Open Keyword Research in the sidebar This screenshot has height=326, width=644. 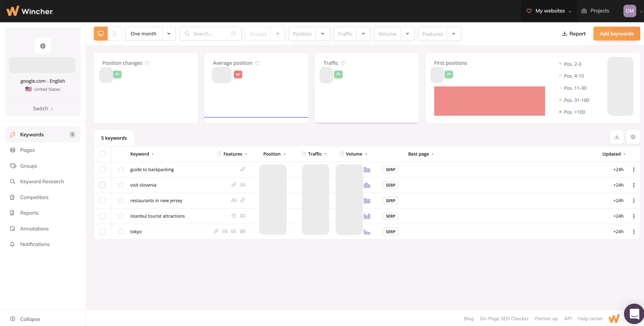pyautogui.click(x=42, y=181)
